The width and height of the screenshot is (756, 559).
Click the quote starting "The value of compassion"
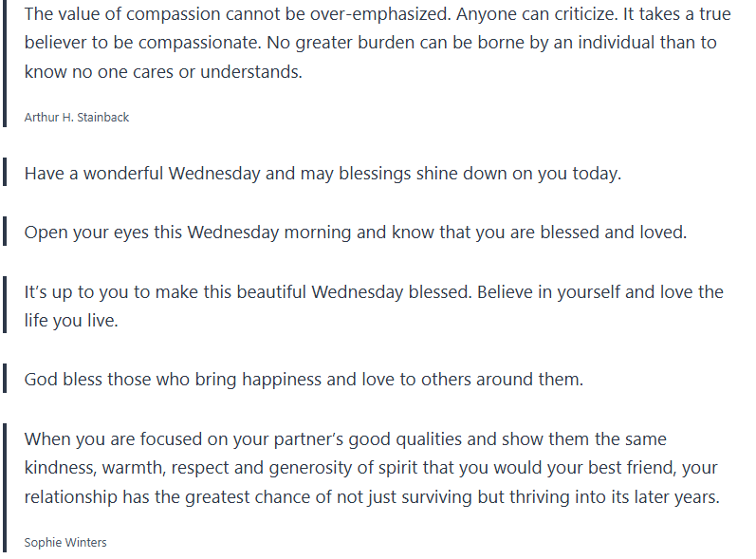click(x=370, y=43)
